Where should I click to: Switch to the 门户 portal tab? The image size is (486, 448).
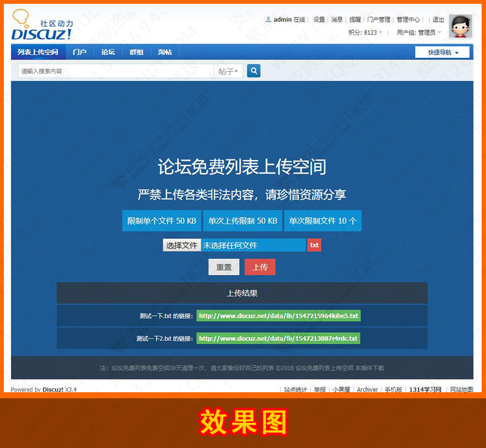(80, 52)
